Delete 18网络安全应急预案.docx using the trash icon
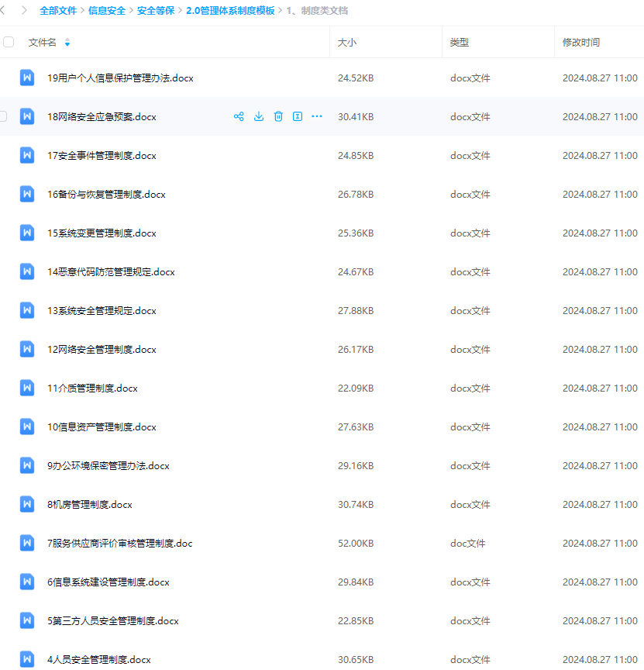Viewport: 644px width, 670px height. [278, 116]
